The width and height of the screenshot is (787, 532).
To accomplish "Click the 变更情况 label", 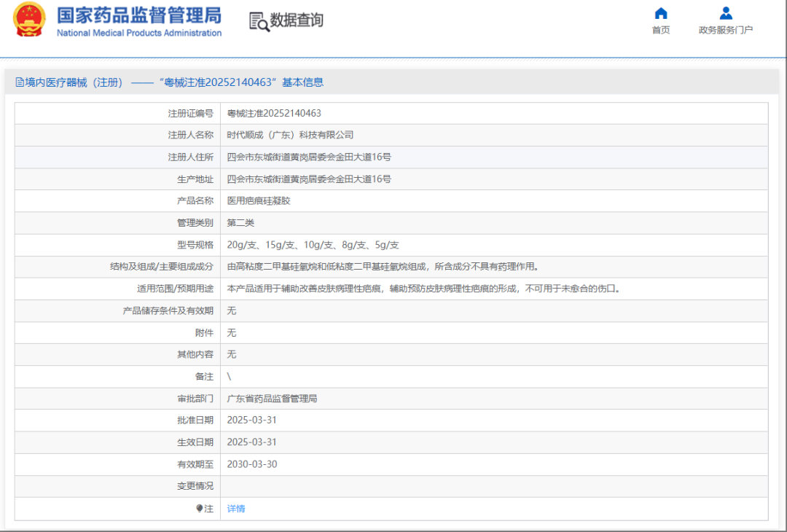I will 195,486.
